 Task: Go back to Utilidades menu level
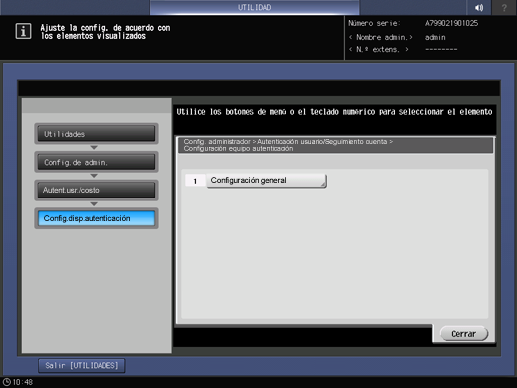96,134
